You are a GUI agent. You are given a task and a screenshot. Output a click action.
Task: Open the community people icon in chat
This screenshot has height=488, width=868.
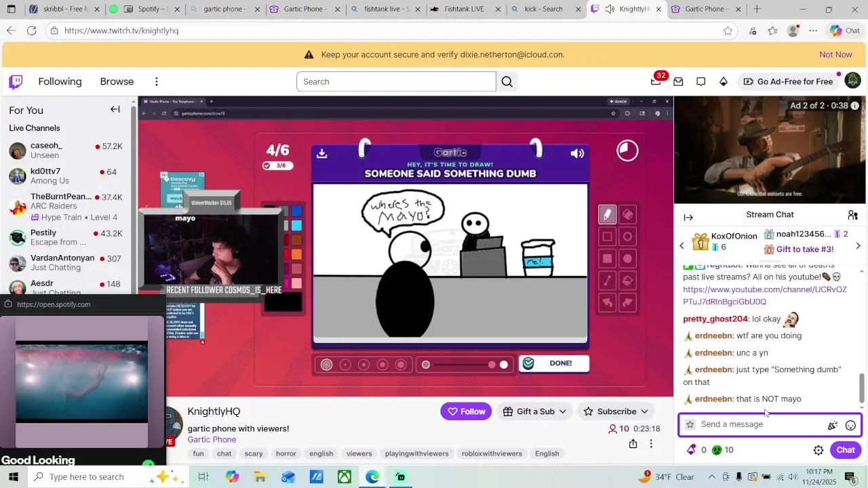tap(853, 215)
